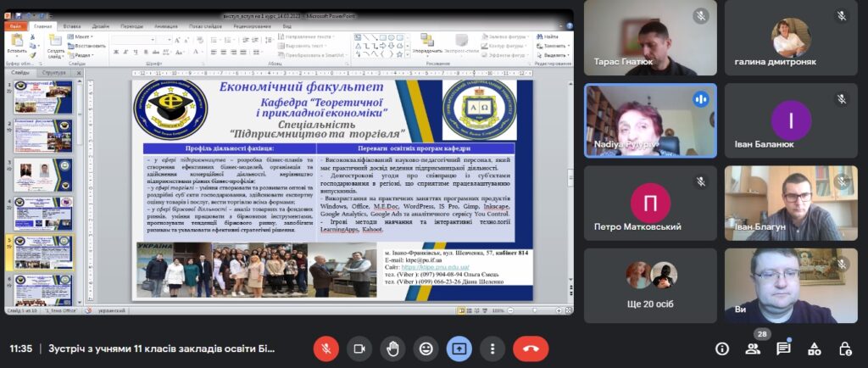Screen dimensions: 868x368
Task: Switch to the Структура pane tab
Action: pos(54,73)
